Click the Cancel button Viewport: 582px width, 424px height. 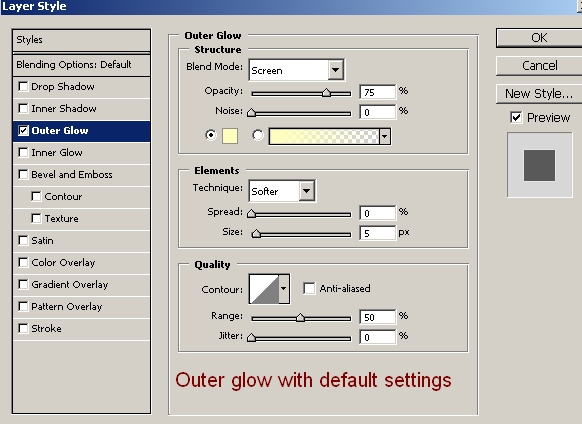point(539,66)
